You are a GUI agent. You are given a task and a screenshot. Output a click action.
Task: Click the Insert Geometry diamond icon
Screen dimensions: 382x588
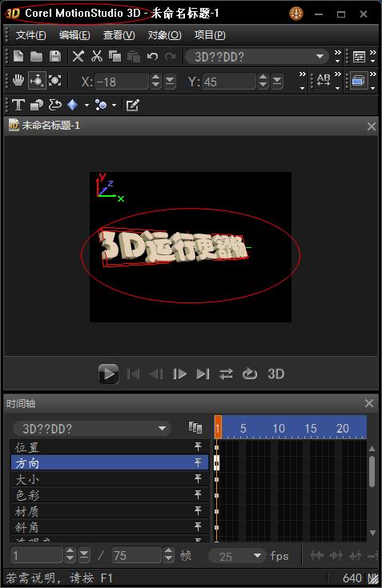pyautogui.click(x=72, y=105)
